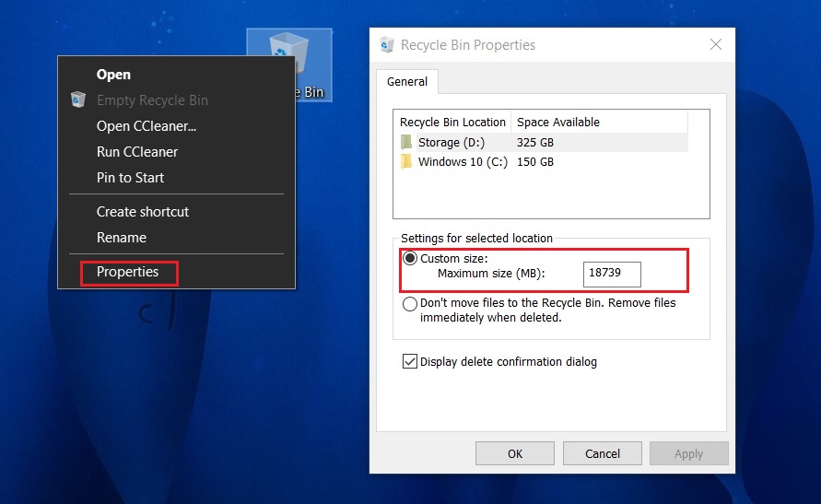Choose Open from the context menu

click(176, 75)
